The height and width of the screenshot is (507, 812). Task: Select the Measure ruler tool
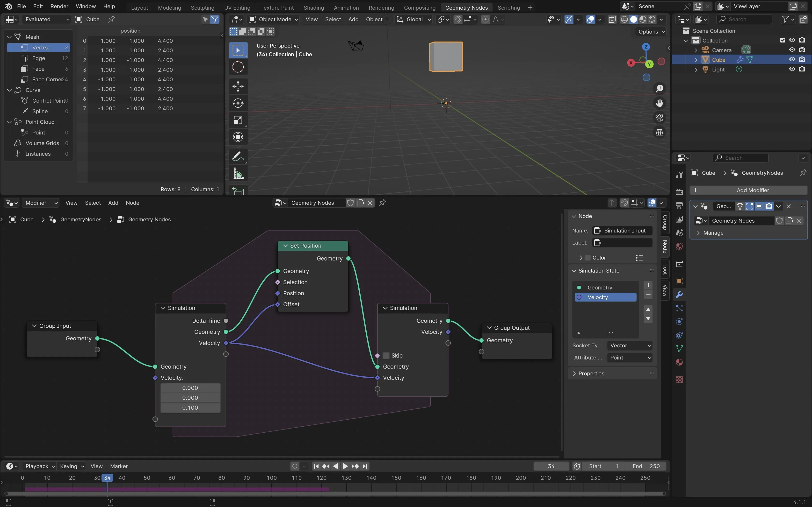(238, 174)
